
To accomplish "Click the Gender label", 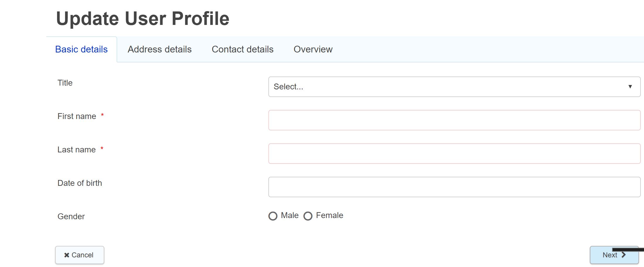I will pyautogui.click(x=71, y=217).
